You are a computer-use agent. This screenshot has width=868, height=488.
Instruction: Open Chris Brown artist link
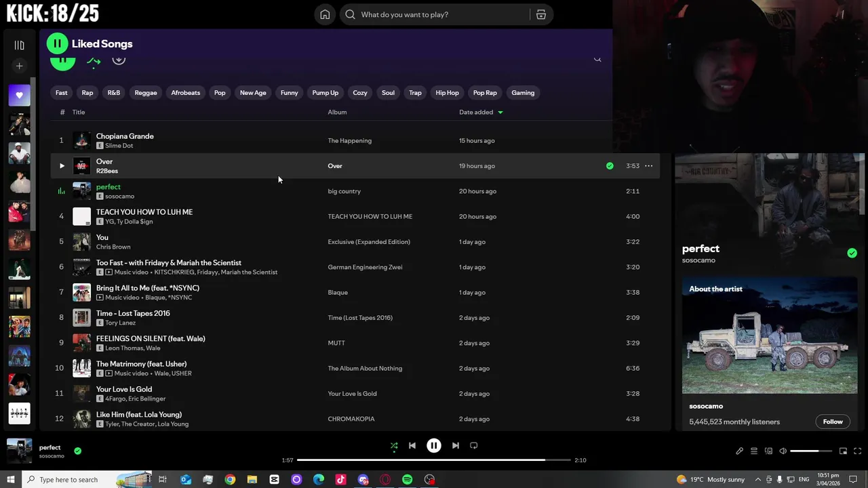(113, 247)
